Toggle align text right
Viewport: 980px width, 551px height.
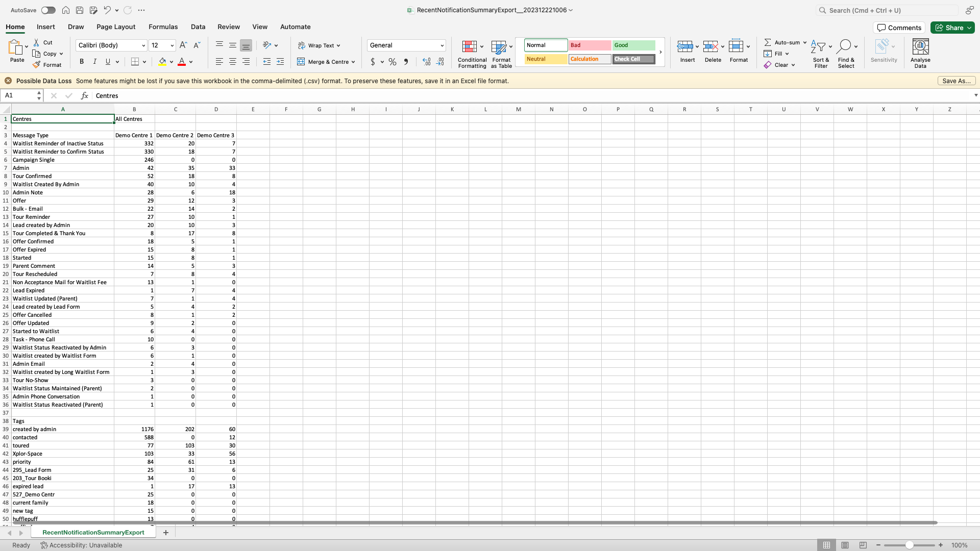(x=246, y=62)
